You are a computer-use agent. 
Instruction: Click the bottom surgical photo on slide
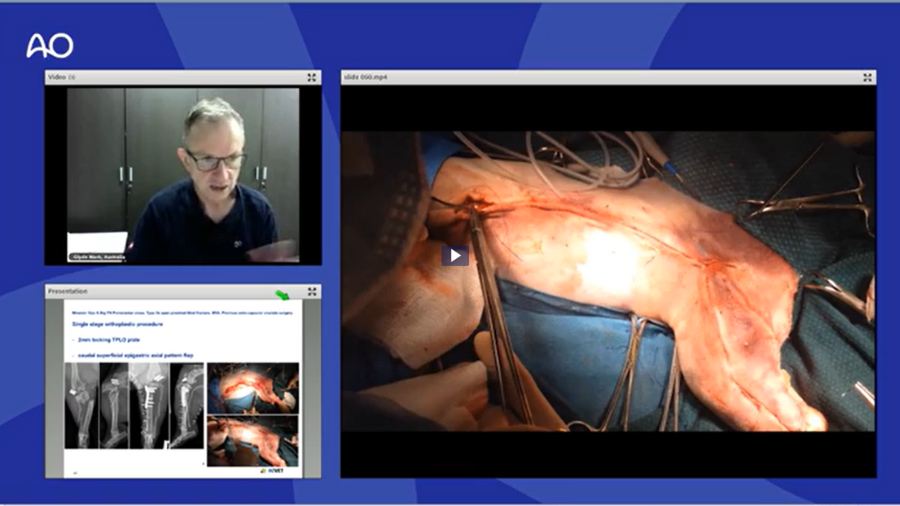point(252,440)
